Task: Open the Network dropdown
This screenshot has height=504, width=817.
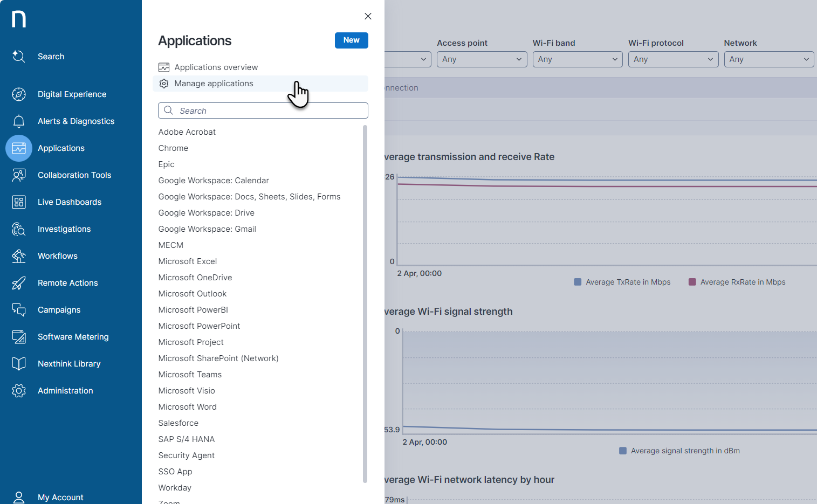Action: (769, 59)
